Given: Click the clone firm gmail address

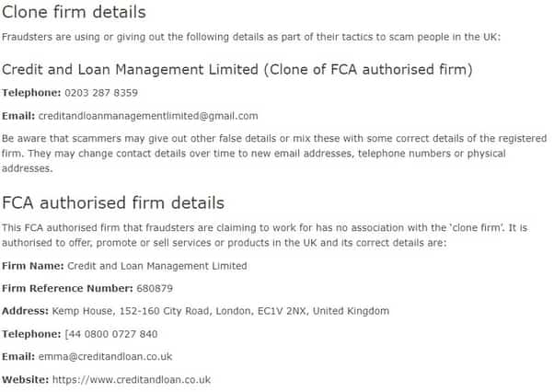Looking at the screenshot, I should (x=148, y=116).
